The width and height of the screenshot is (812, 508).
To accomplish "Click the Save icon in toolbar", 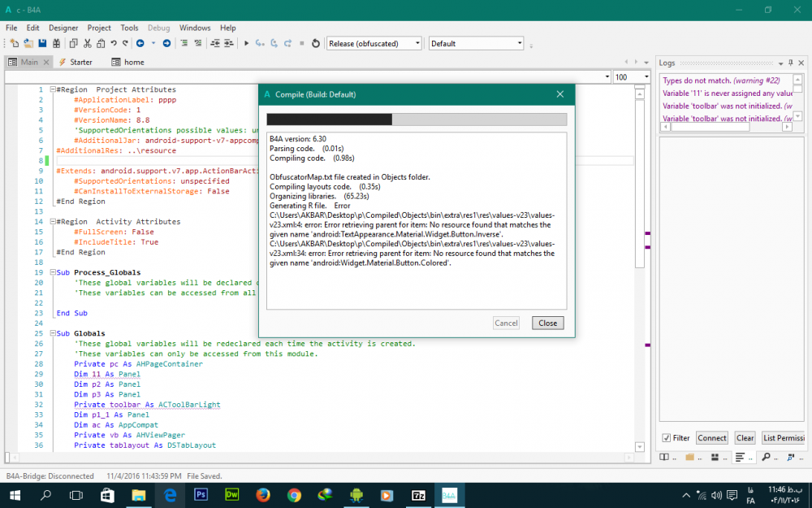I will (x=42, y=43).
